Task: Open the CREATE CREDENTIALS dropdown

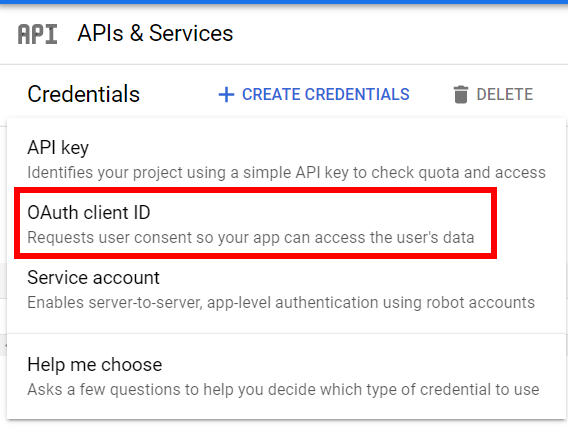Action: coord(314,95)
